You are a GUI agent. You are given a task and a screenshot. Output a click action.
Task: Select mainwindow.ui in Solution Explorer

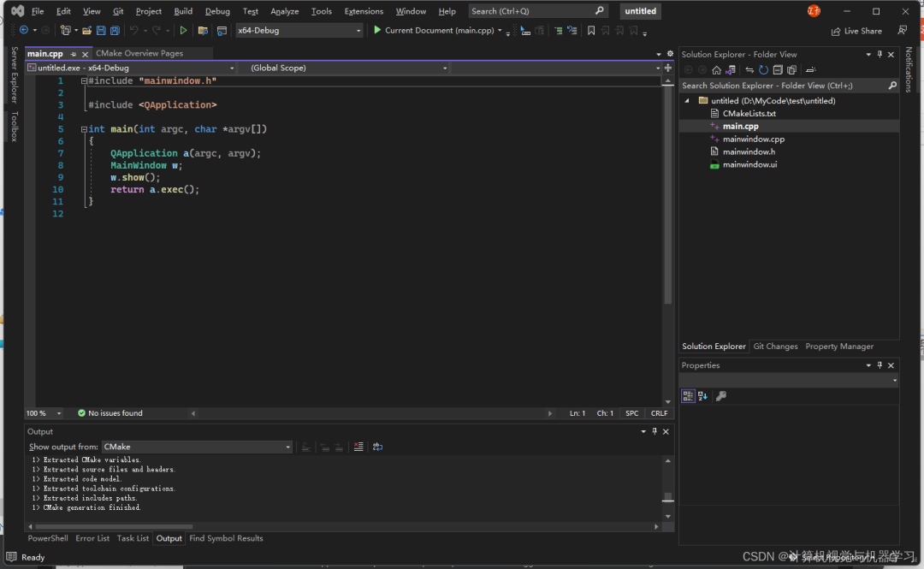click(x=749, y=164)
